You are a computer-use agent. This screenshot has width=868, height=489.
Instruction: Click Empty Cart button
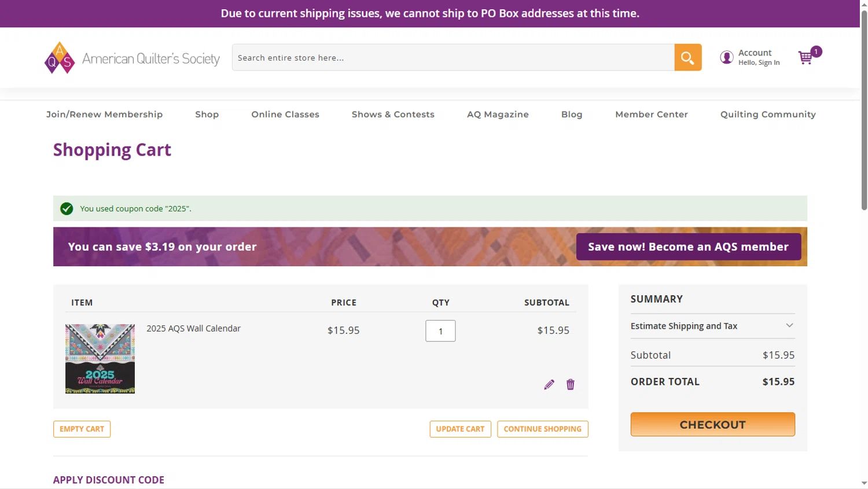click(82, 429)
